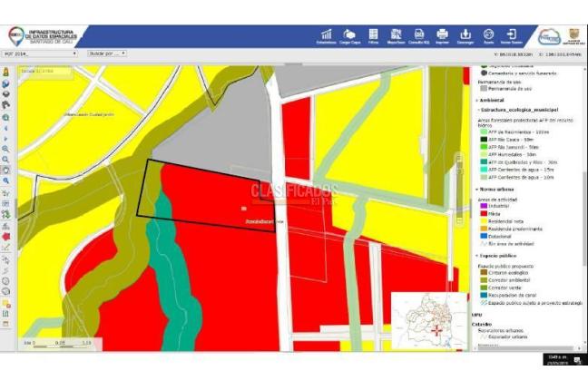Click the Cargar Capa toolbar icon

[349, 36]
